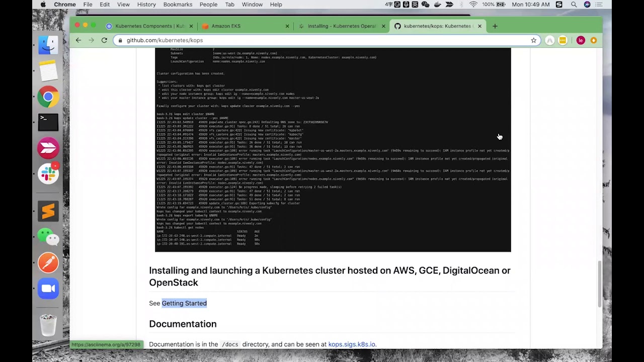Open a new browser tab

495,26
